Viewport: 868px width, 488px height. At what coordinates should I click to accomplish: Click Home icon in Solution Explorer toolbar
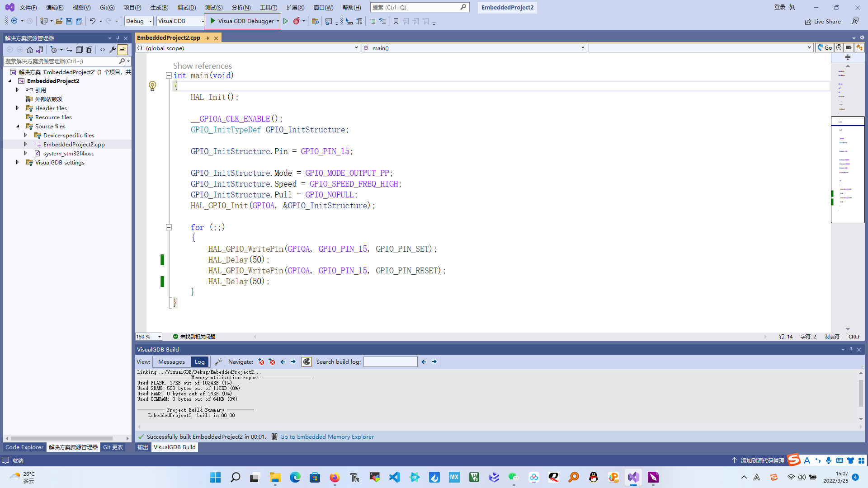[30, 50]
